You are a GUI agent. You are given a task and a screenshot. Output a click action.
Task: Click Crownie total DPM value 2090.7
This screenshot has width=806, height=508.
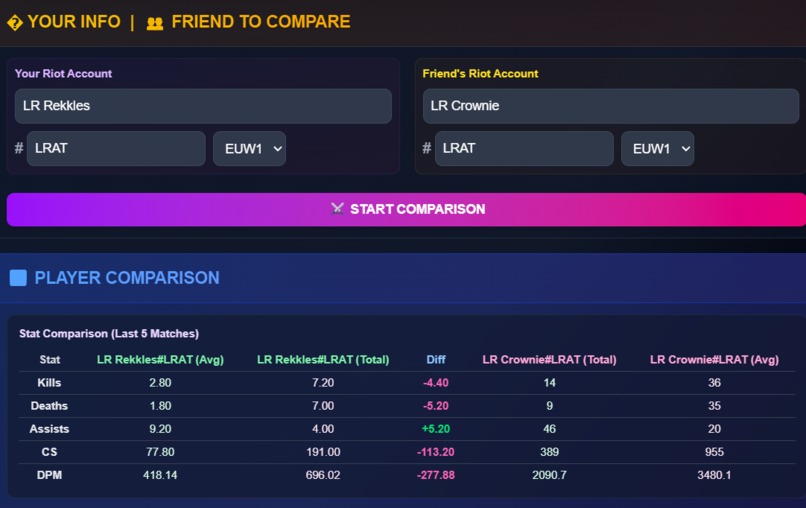coord(549,475)
